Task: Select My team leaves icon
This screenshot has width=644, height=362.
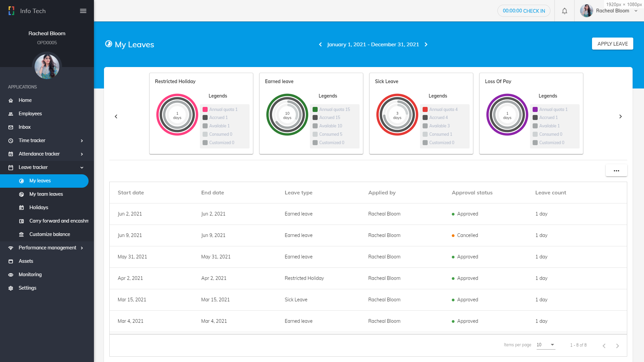Action: point(21,194)
